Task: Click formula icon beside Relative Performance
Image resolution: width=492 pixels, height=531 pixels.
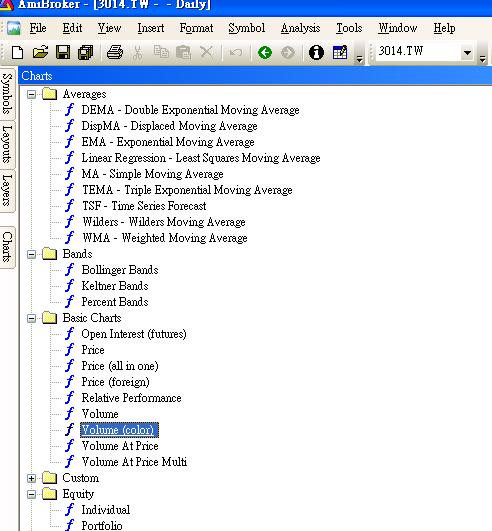Action: click(70, 398)
